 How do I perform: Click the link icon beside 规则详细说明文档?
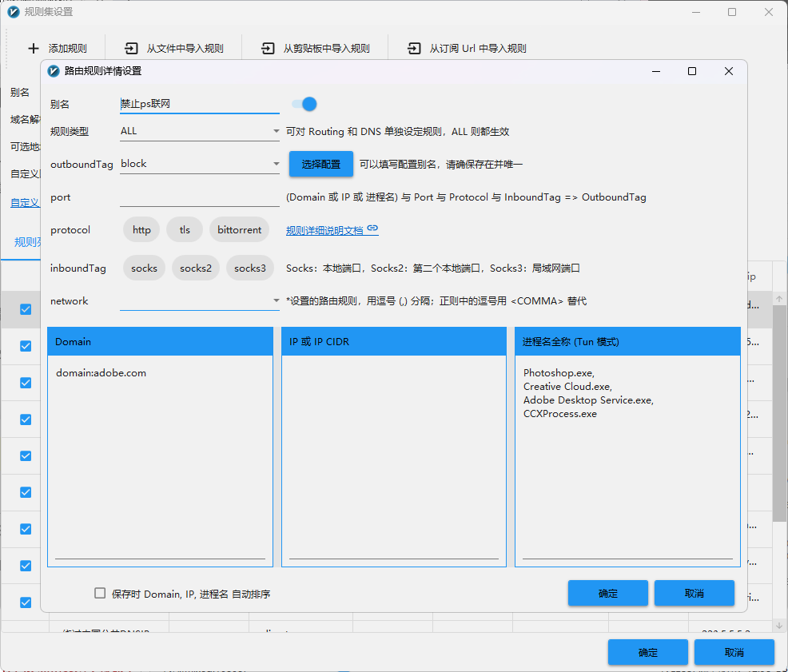[x=372, y=229]
